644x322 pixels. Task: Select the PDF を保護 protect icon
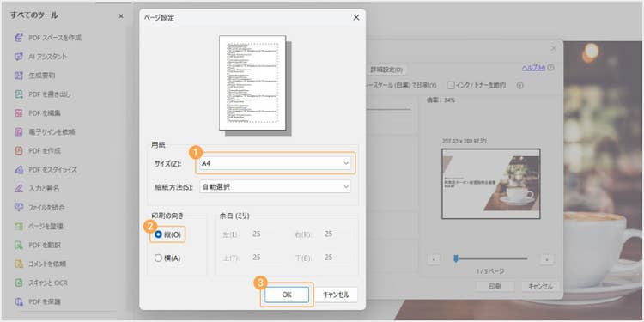tap(19, 301)
